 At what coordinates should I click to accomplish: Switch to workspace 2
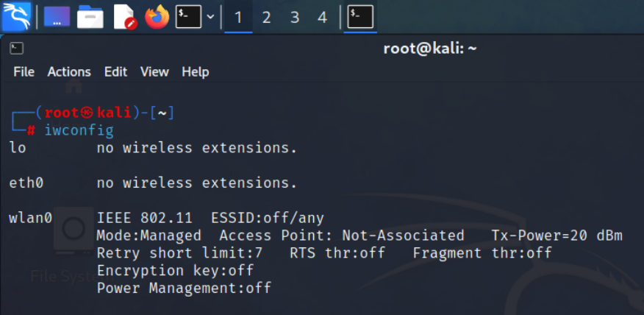[x=266, y=17]
